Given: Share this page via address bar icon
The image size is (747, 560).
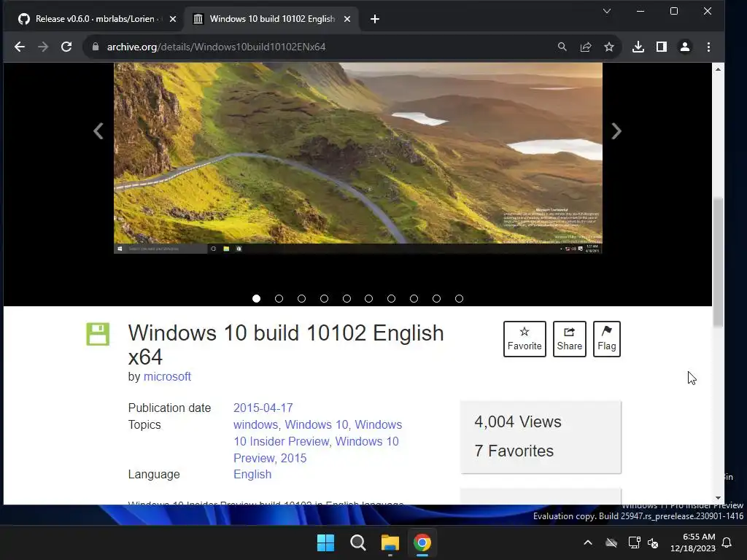Looking at the screenshot, I should pyautogui.click(x=586, y=47).
